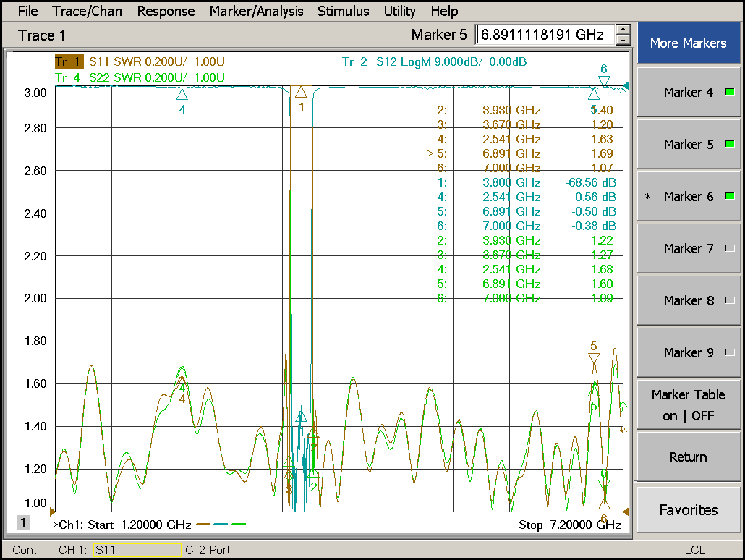Open the Response menu

point(166,11)
